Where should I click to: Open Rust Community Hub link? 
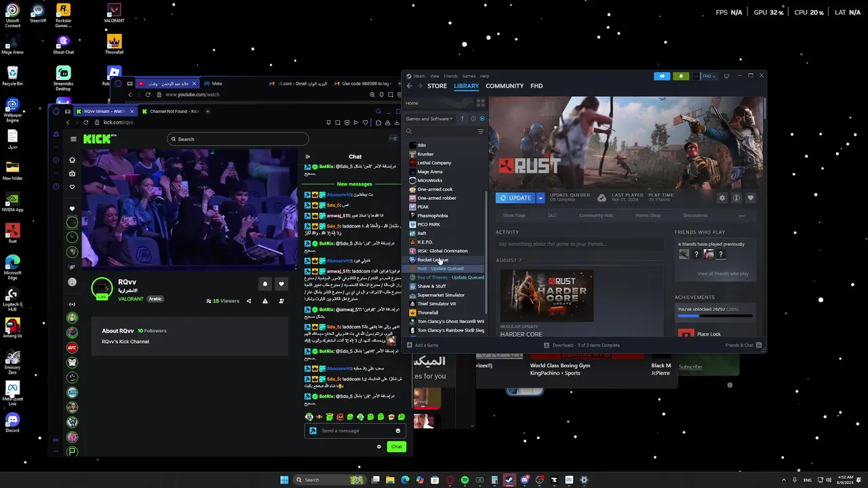[x=596, y=216]
